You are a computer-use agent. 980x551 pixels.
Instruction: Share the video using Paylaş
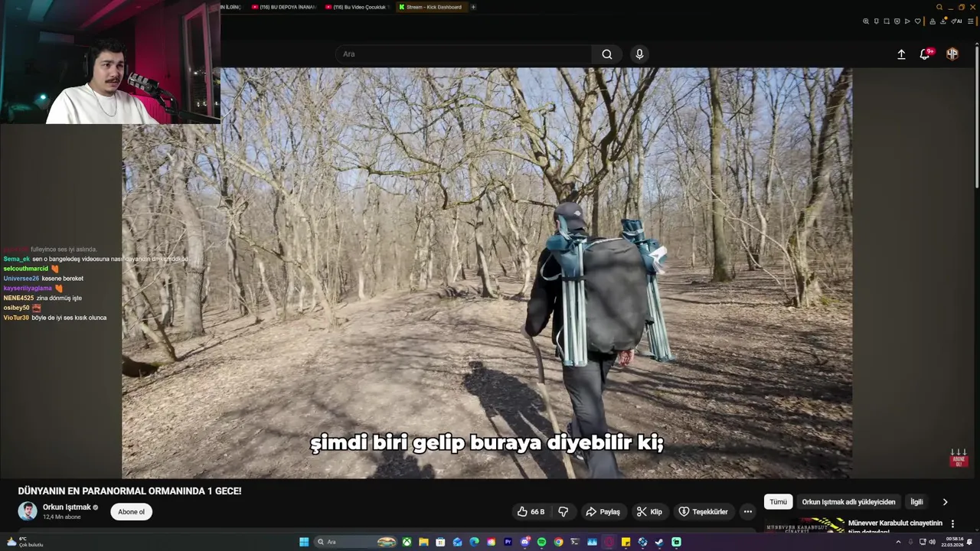point(603,512)
